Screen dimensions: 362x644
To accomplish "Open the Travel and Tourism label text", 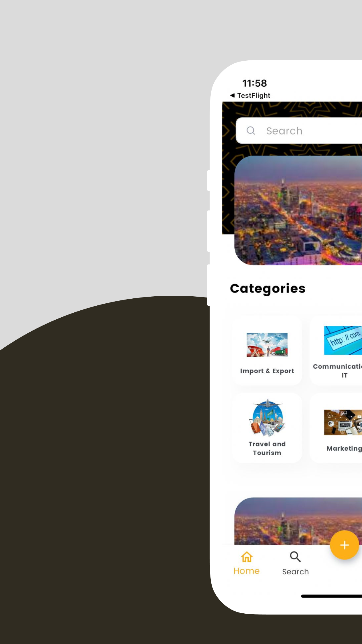I will (267, 448).
